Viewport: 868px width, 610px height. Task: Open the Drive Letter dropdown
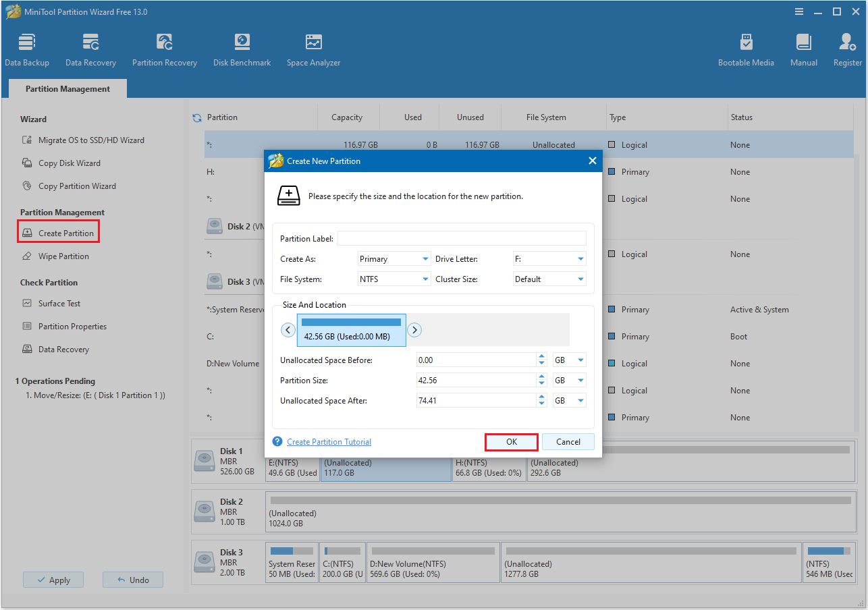click(x=549, y=258)
